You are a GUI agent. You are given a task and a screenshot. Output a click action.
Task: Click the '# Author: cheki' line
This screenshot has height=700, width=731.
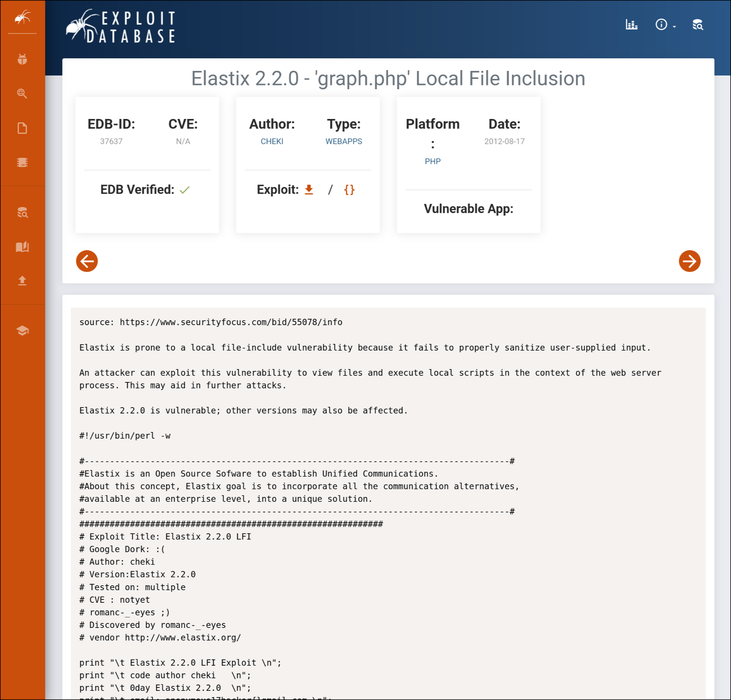[x=117, y=562]
